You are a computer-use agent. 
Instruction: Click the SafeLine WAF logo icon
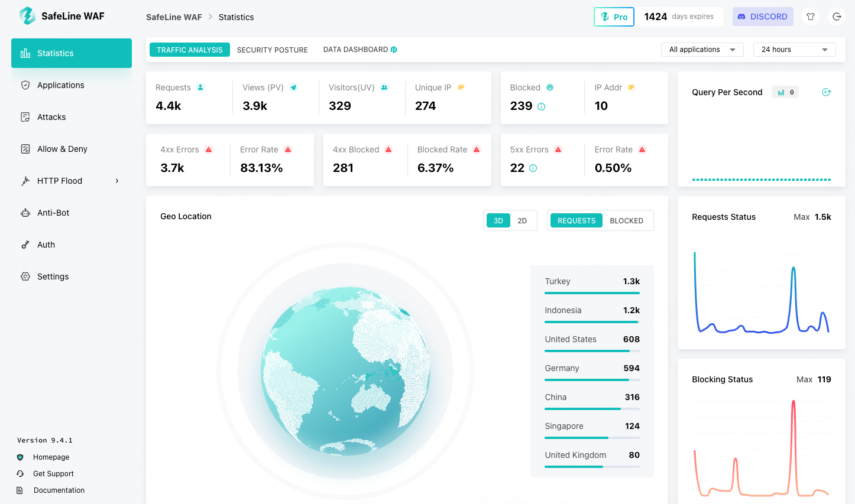[x=27, y=16]
